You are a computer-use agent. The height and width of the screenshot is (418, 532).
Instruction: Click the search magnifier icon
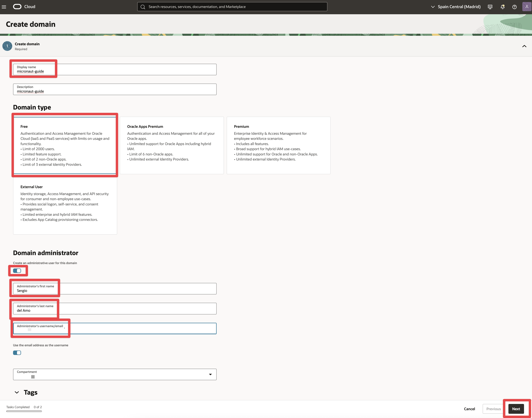click(143, 7)
